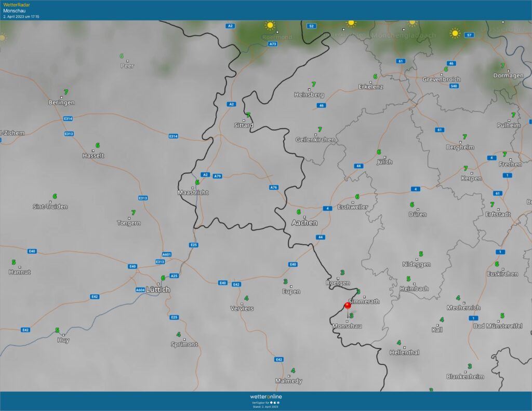Screen dimensions: 532x411
Task: Click the red location pin at Monschau
Action: [348, 306]
